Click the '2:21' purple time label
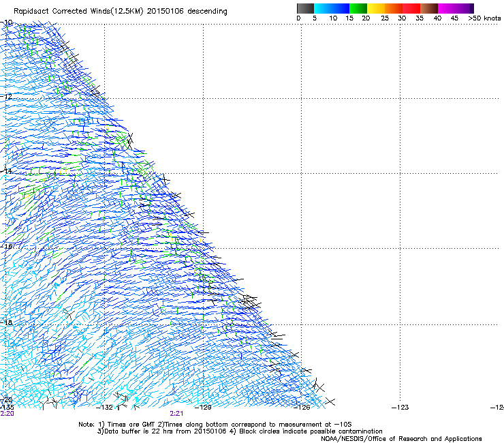This screenshot has width=504, height=443. pyautogui.click(x=176, y=414)
